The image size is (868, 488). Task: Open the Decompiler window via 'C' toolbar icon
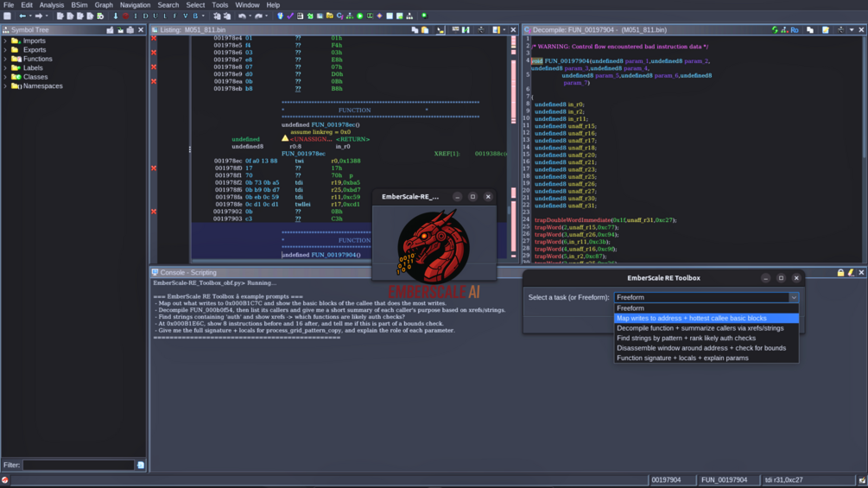(339, 16)
